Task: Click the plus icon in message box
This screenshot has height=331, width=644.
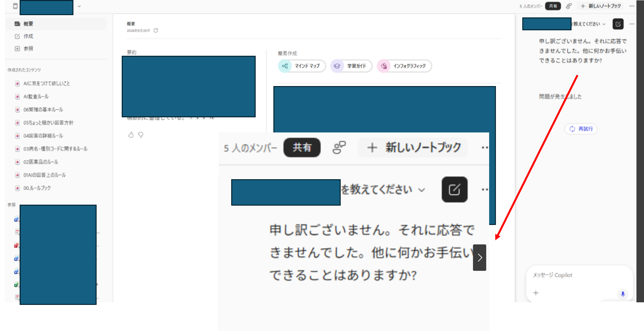Action: (536, 293)
